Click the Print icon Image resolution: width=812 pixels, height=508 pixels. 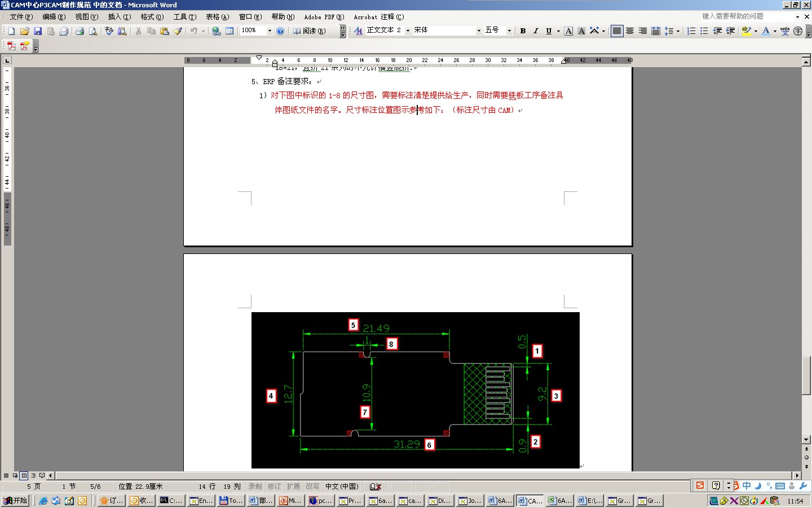click(x=80, y=31)
